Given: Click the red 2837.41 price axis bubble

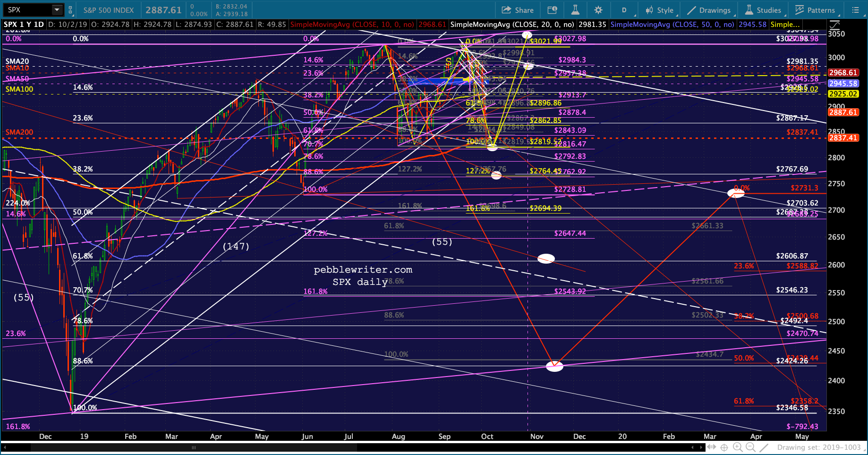Looking at the screenshot, I should [x=843, y=138].
